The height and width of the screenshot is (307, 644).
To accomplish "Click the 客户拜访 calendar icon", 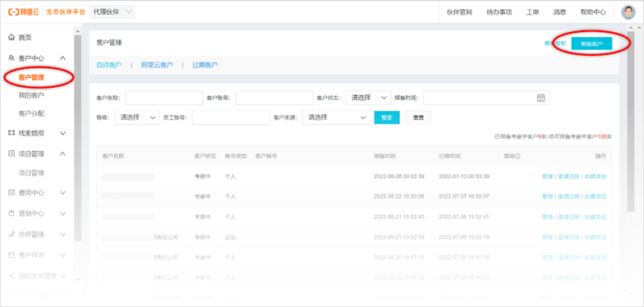I will coord(11,254).
